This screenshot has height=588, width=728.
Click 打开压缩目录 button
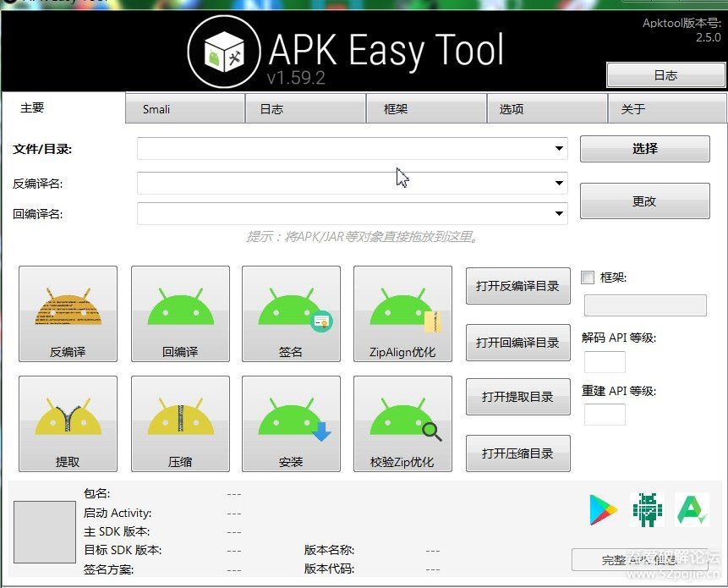pos(518,453)
